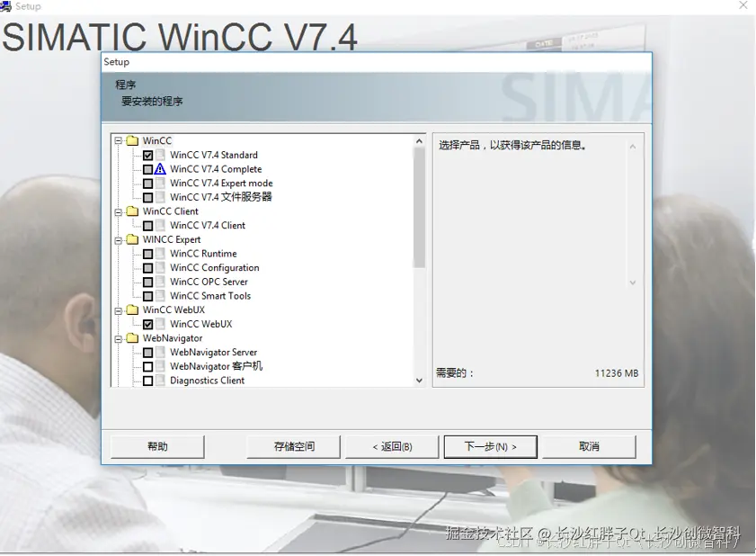Collapse the WebNavigator tree node

(x=118, y=339)
